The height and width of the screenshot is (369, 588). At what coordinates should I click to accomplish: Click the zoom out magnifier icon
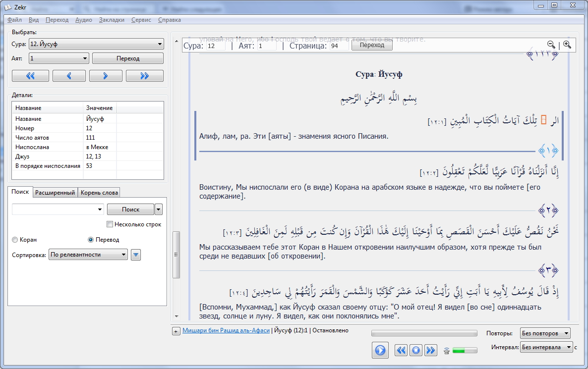(551, 45)
